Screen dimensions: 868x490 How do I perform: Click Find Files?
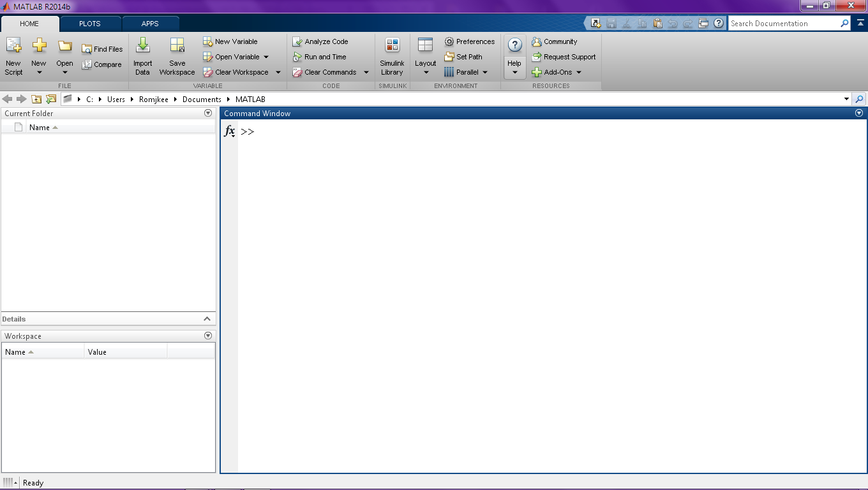coord(102,49)
